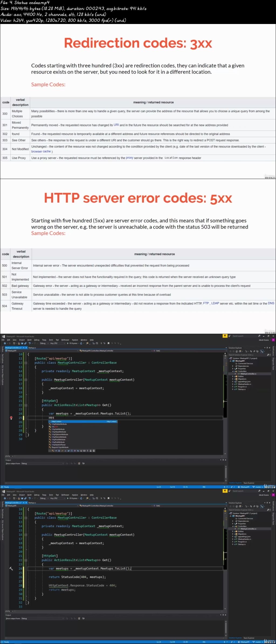
Task: Follow the DNS link in the 504 row
Action: [271, 303]
